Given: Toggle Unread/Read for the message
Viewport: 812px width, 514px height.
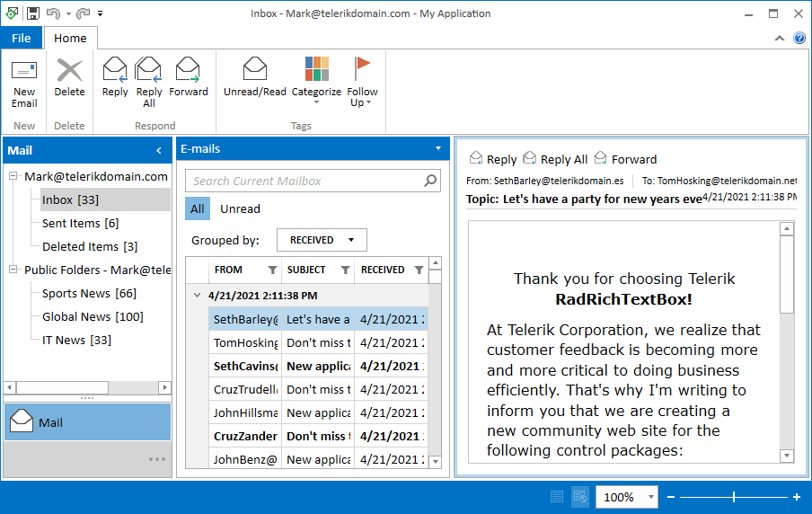Looking at the screenshot, I should click(x=255, y=77).
